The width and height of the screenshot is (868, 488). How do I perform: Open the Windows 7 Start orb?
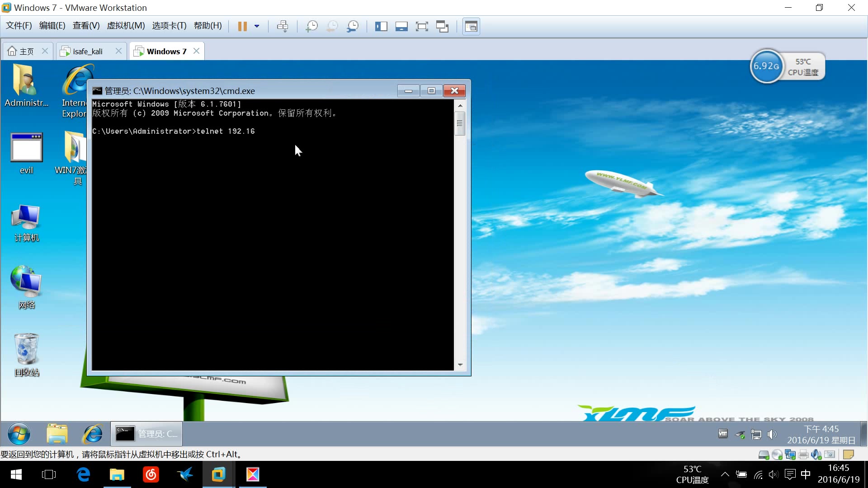pos(19,434)
